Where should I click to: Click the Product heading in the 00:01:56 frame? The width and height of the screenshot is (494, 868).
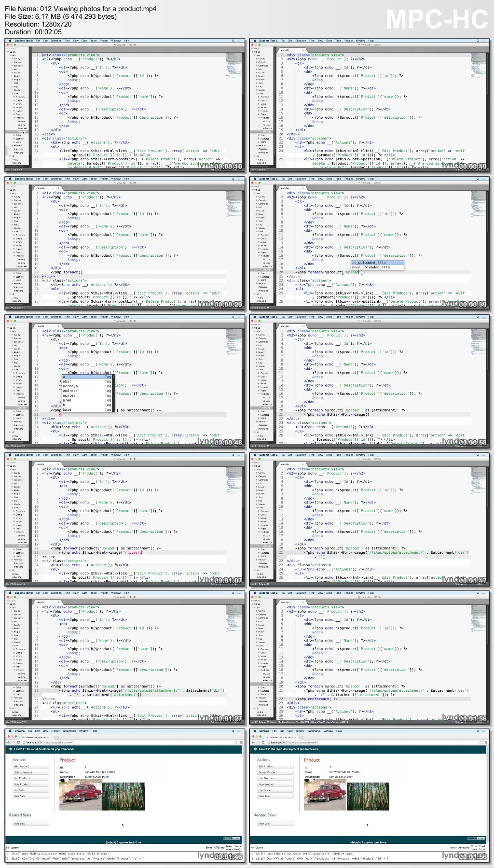(312, 760)
